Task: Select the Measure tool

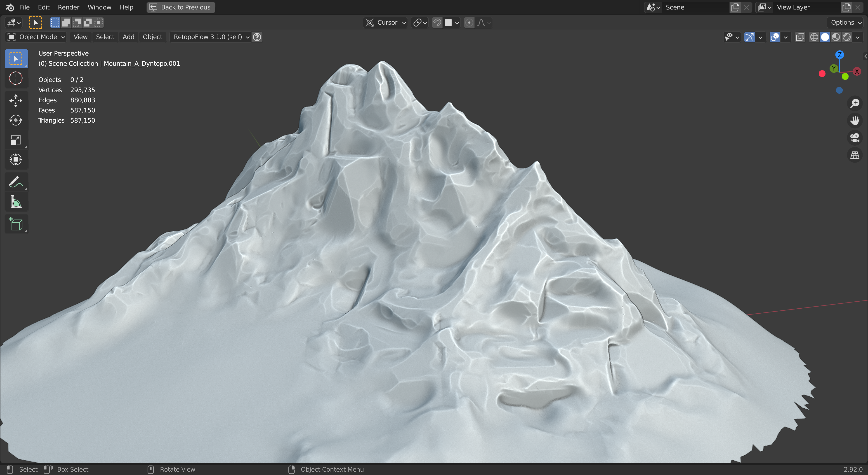Action: 16,202
